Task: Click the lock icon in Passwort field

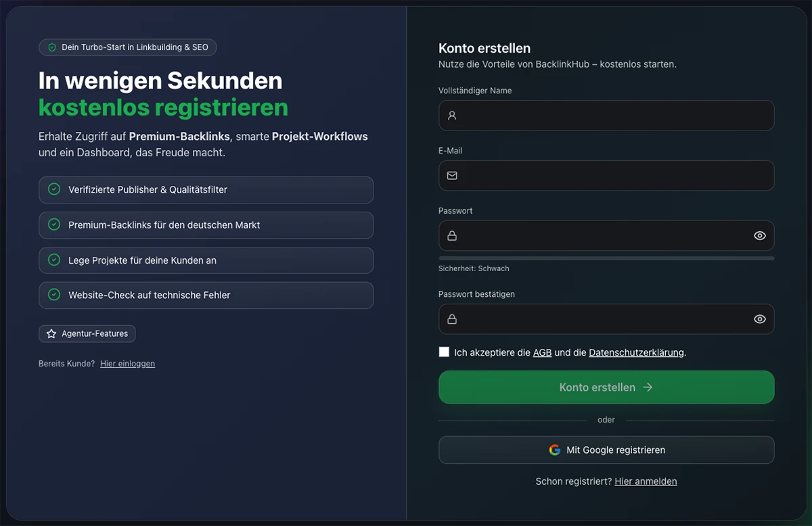Action: tap(452, 236)
